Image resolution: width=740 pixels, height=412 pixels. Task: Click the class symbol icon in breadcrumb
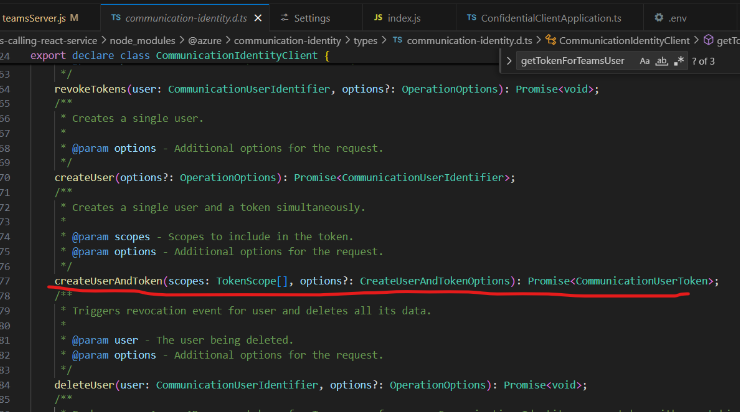pyautogui.click(x=551, y=40)
